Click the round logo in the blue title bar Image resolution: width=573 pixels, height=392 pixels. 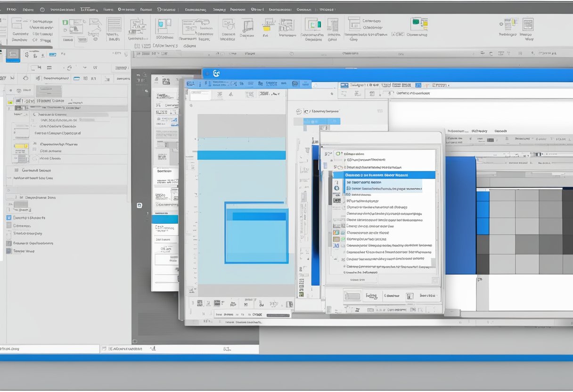click(216, 73)
